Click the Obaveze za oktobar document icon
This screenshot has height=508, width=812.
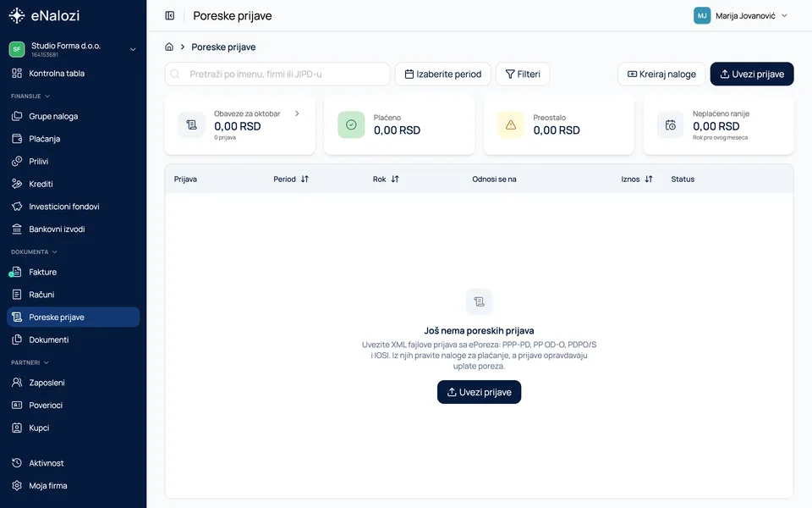coord(192,125)
